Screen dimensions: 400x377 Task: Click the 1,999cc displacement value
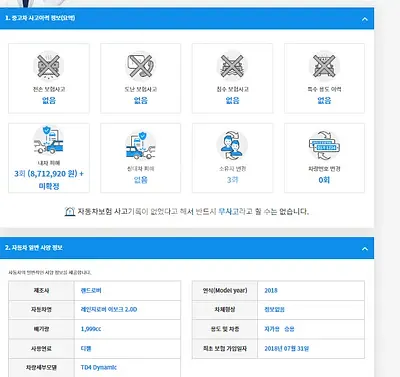tap(91, 329)
